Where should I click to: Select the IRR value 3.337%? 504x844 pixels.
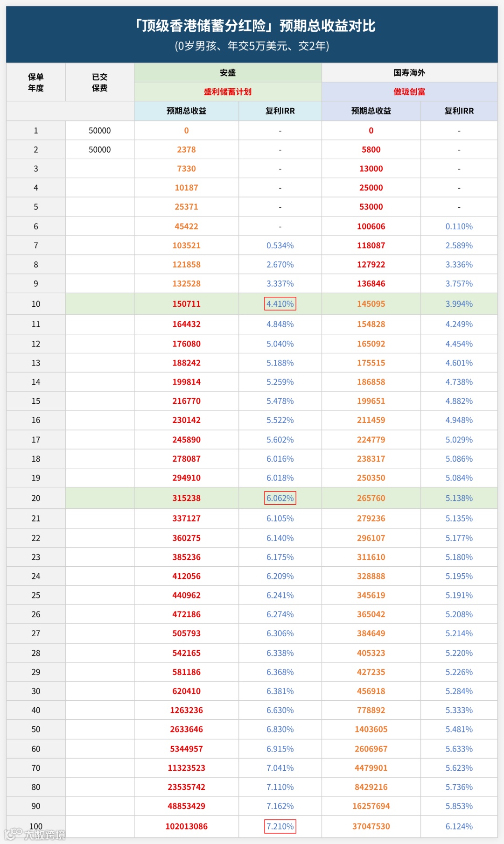tap(280, 284)
